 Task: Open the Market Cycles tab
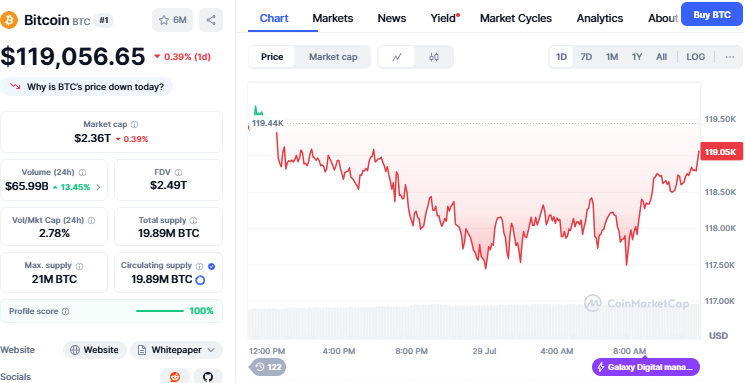[x=516, y=19]
